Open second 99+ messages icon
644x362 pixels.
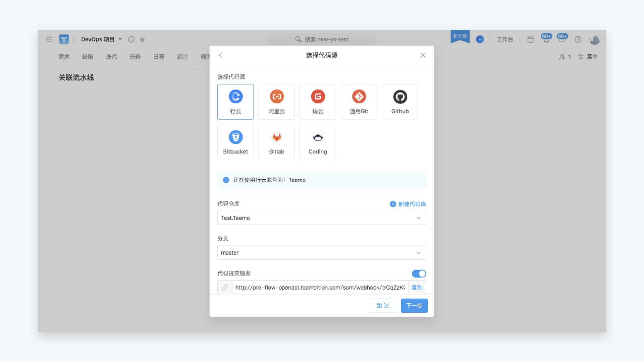tap(562, 38)
